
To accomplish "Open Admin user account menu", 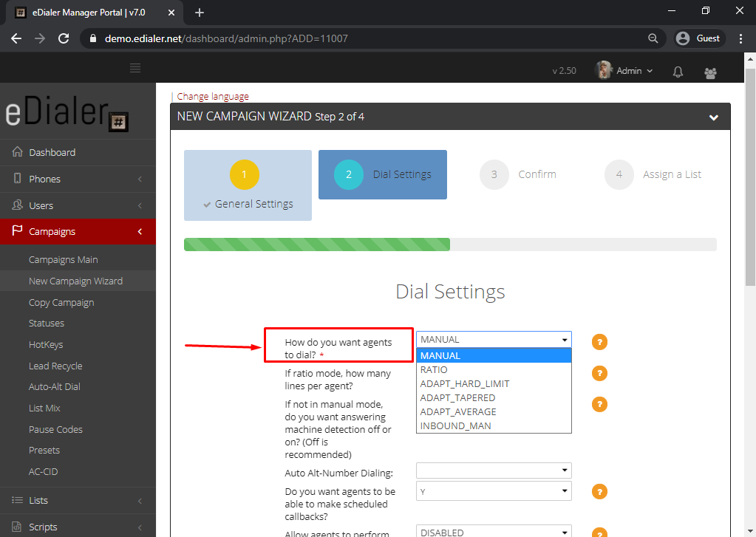I will click(624, 71).
